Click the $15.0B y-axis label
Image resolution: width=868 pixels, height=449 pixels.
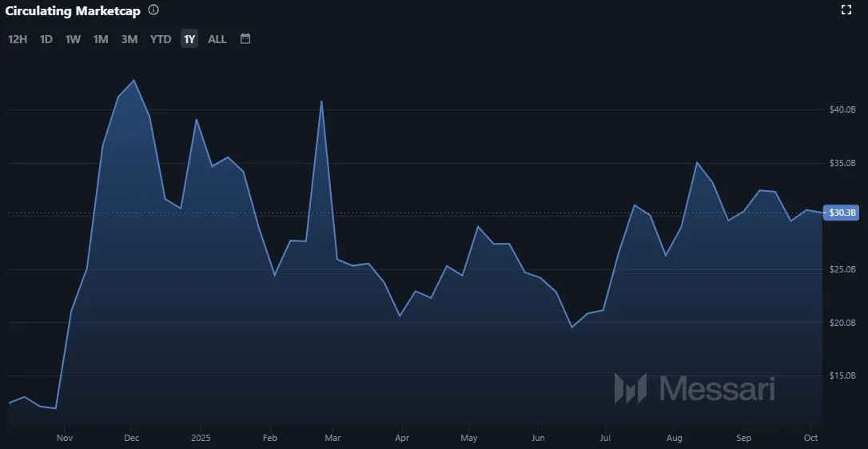(x=843, y=375)
